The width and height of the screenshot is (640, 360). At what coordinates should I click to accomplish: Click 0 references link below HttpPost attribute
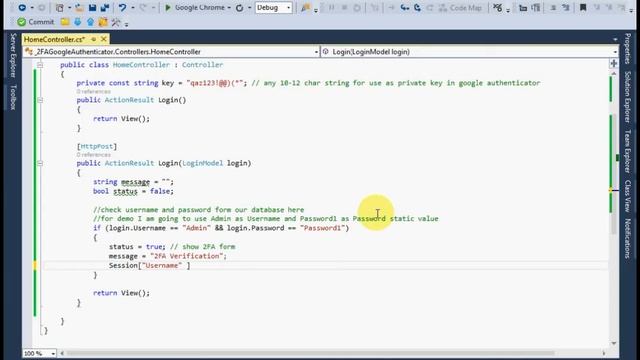93,155
